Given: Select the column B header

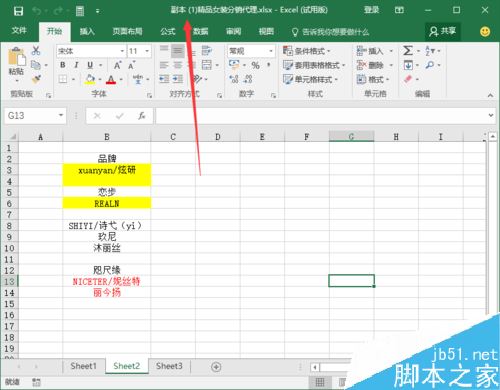Looking at the screenshot, I should point(107,137).
